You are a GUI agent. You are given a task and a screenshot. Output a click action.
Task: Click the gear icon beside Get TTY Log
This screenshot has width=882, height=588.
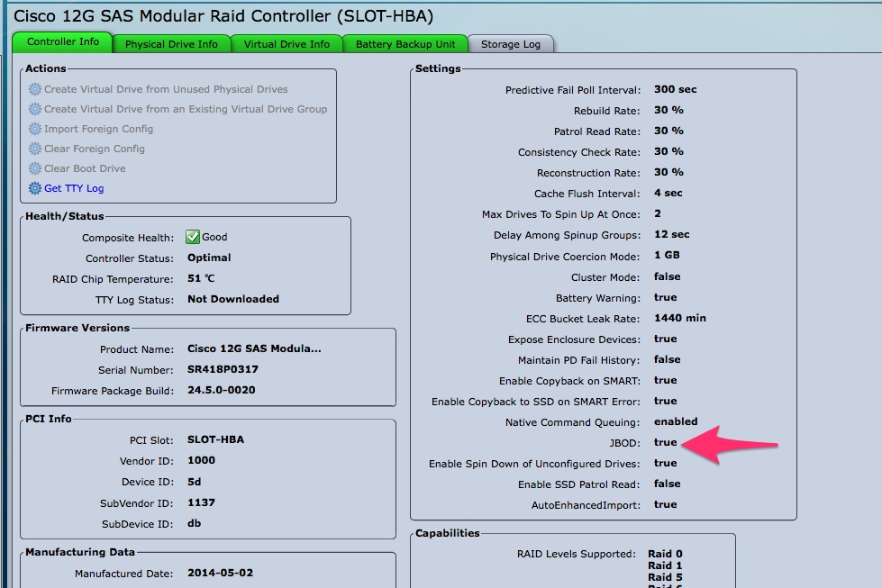point(35,188)
